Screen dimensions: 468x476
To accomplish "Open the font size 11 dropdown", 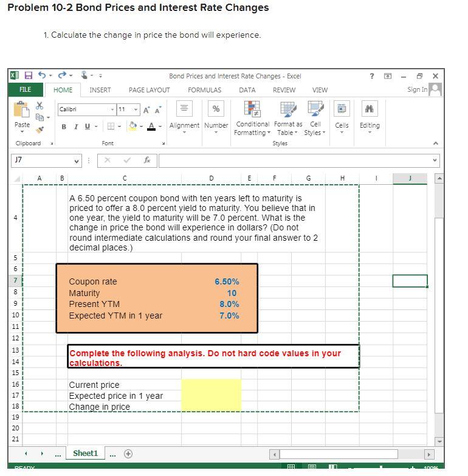I will [136, 109].
